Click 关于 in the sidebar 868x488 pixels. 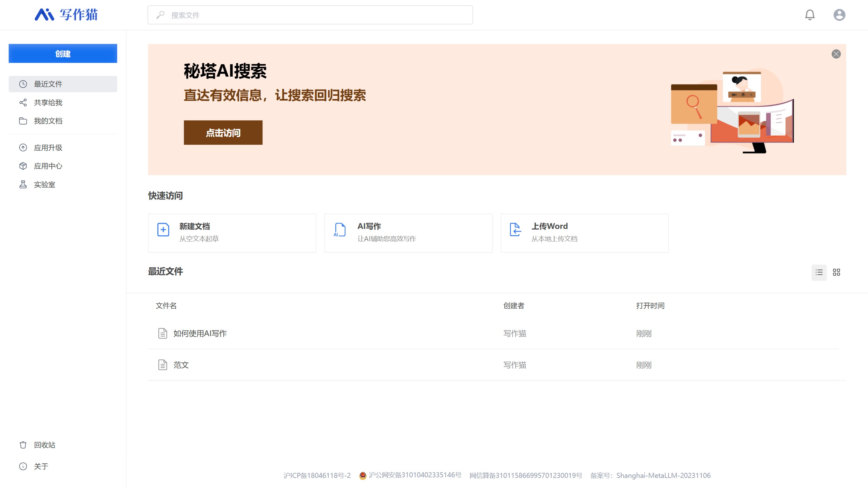pos(41,466)
